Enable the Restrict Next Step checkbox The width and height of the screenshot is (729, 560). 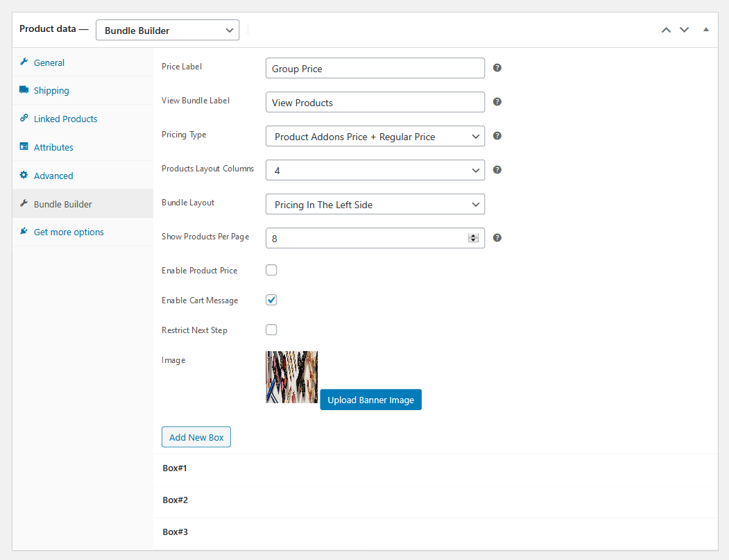pos(271,330)
